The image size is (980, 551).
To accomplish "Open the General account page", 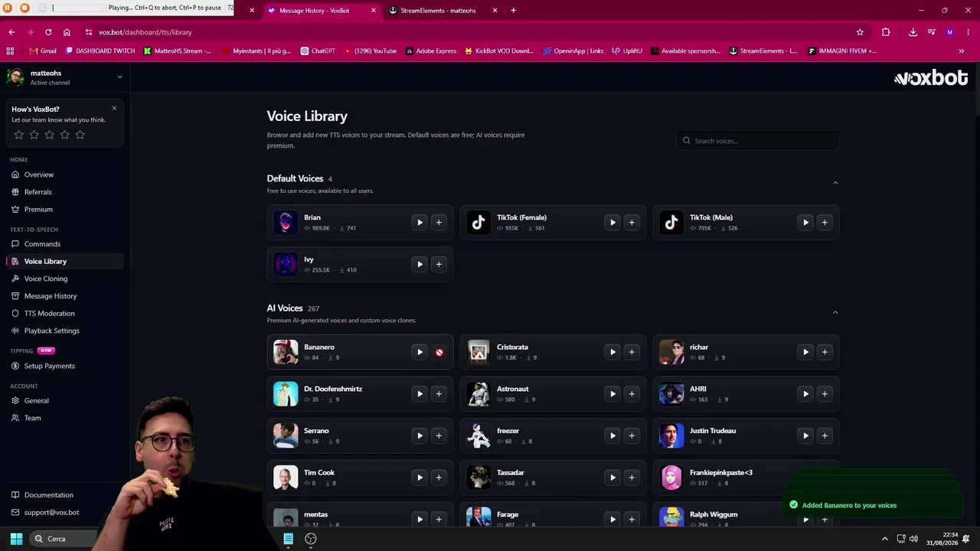I will (x=64, y=400).
